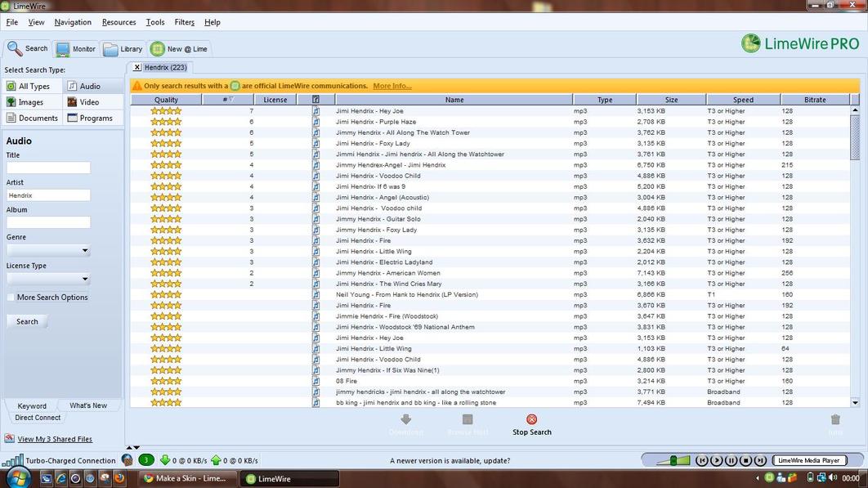Open the Resources menu

click(x=119, y=22)
